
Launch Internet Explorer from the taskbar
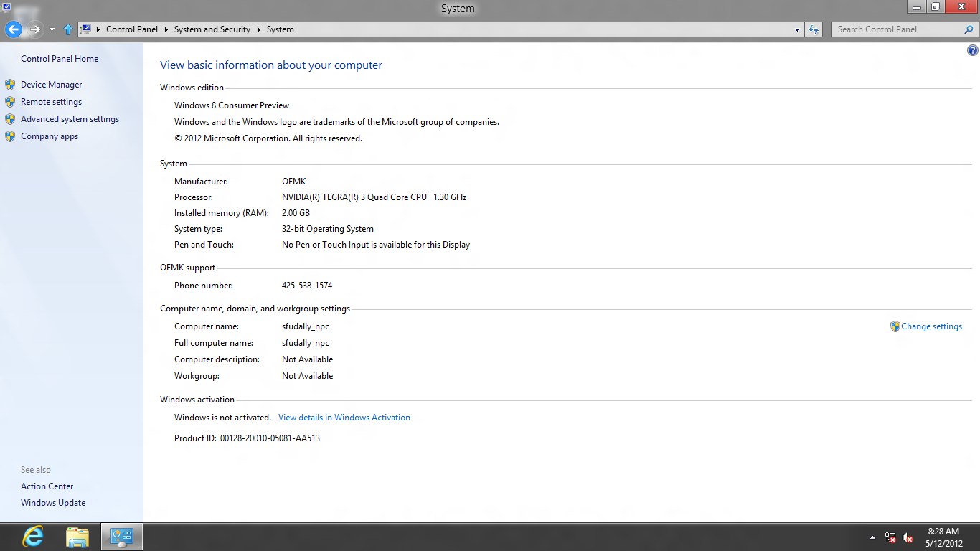[x=33, y=537]
